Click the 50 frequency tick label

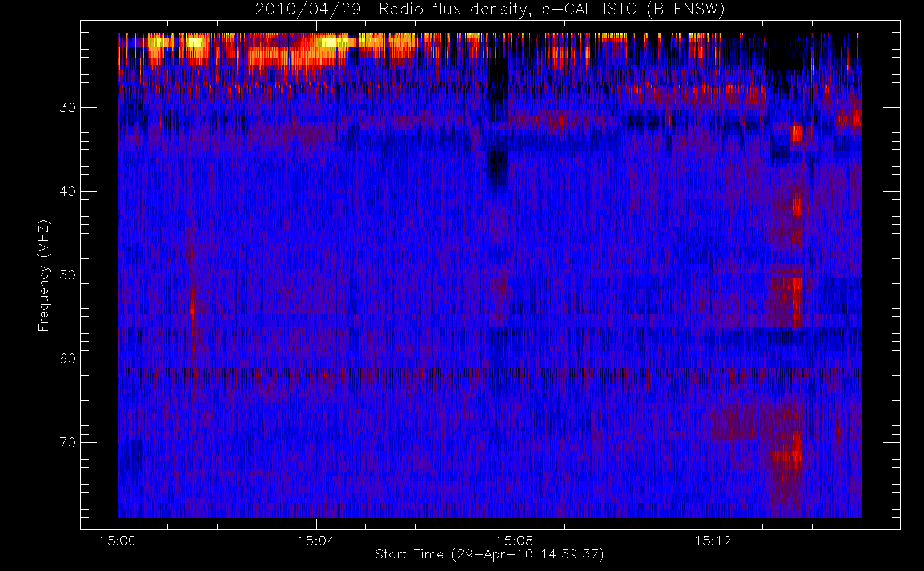pyautogui.click(x=67, y=275)
